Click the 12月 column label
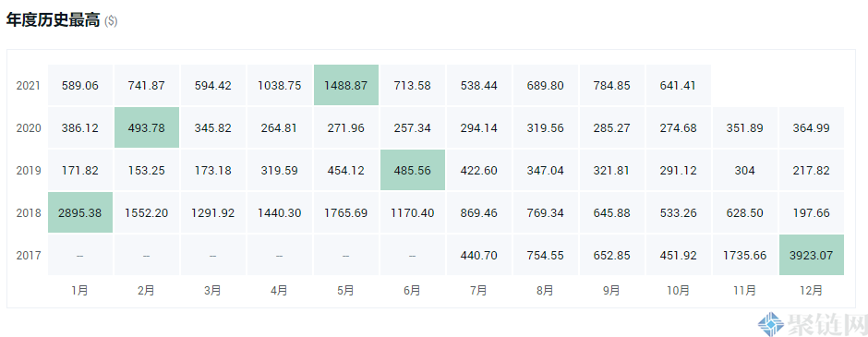Viewport: 868px width, 337px height. tap(811, 290)
